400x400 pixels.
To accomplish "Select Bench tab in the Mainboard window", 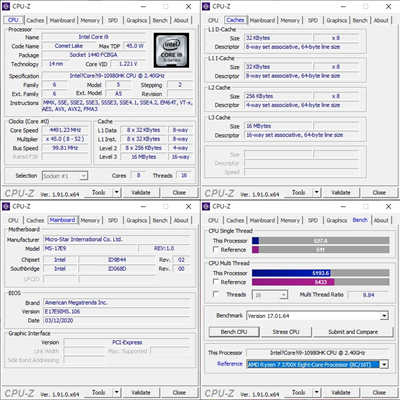I will click(x=160, y=220).
